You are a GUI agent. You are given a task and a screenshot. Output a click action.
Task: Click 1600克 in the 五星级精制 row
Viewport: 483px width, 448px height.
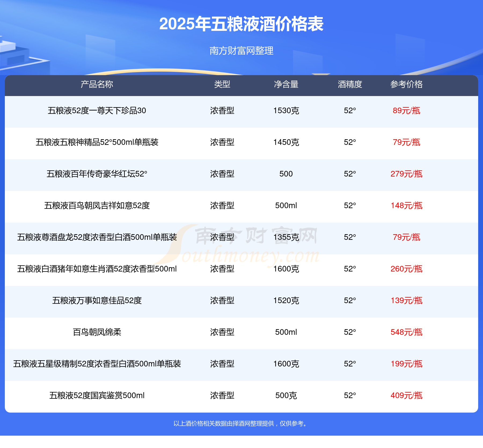click(x=286, y=364)
